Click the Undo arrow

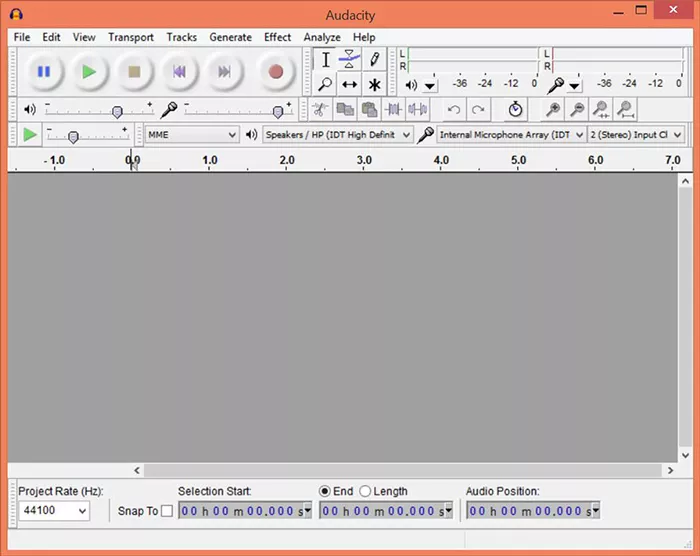coord(454,109)
